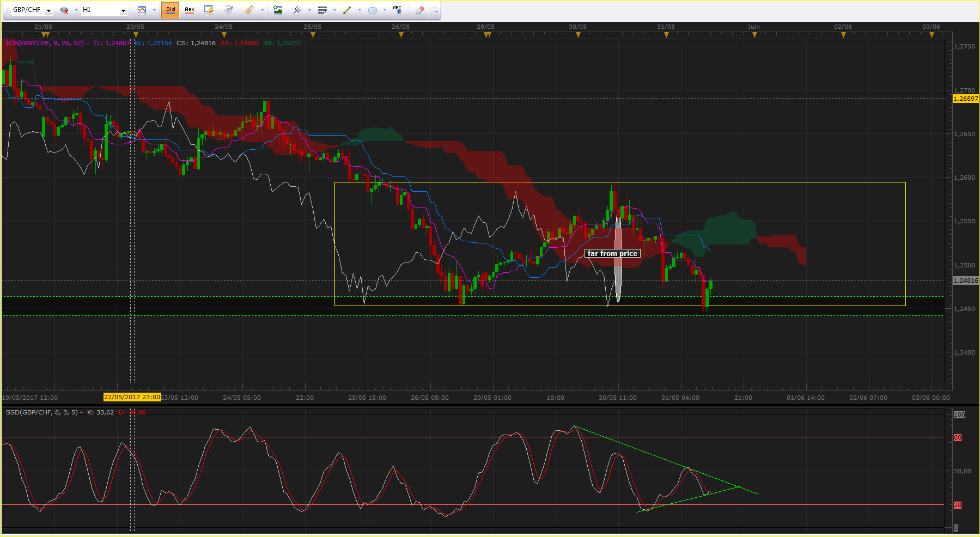Viewport: 980px width, 537px height.
Task: Click the 1,2750 price axis label
Action: [965, 46]
